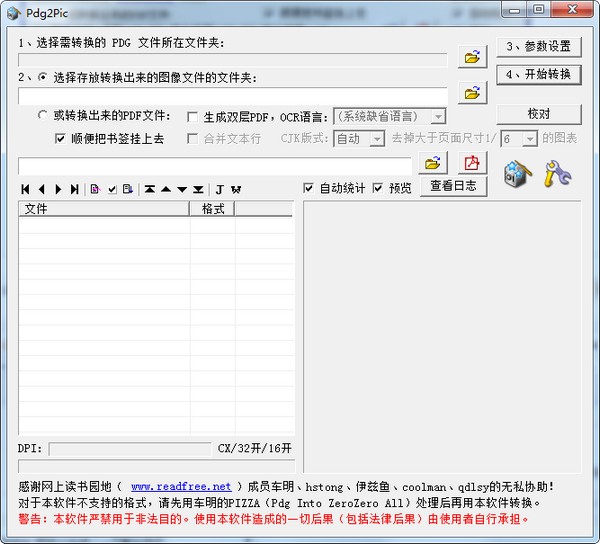Toggle the 合并文本行 checkbox
The width and height of the screenshot is (600, 544).
(x=192, y=138)
